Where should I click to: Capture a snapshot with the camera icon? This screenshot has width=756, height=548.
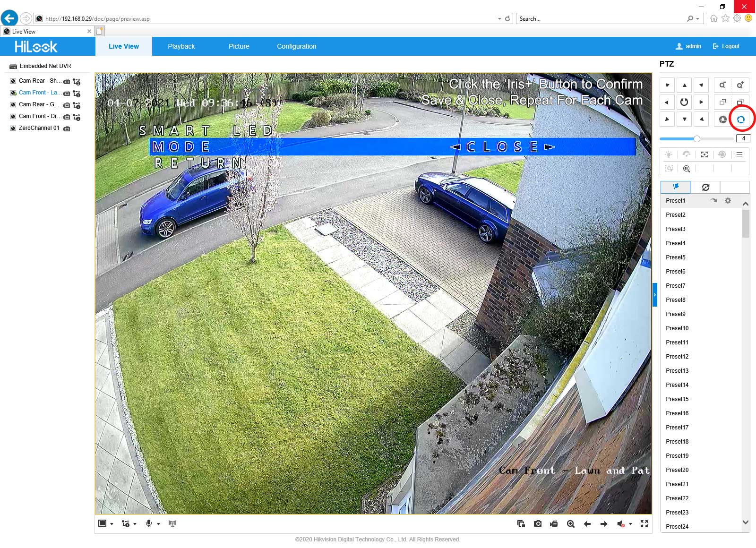pyautogui.click(x=538, y=523)
